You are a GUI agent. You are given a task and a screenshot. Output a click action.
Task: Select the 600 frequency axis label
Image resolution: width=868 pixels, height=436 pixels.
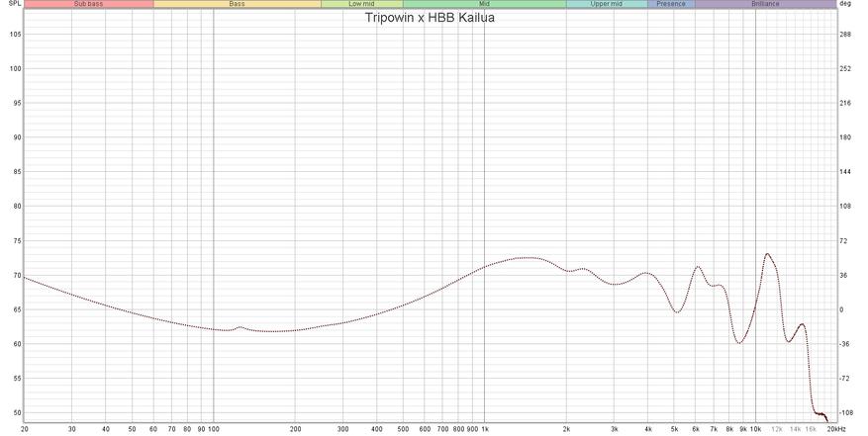coord(425,429)
